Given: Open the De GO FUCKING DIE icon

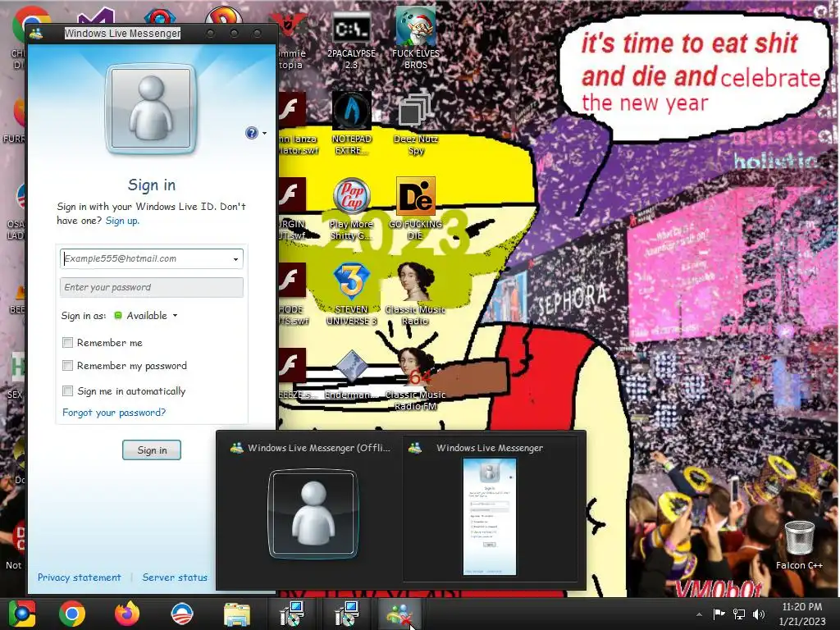Looking at the screenshot, I should point(416,209).
